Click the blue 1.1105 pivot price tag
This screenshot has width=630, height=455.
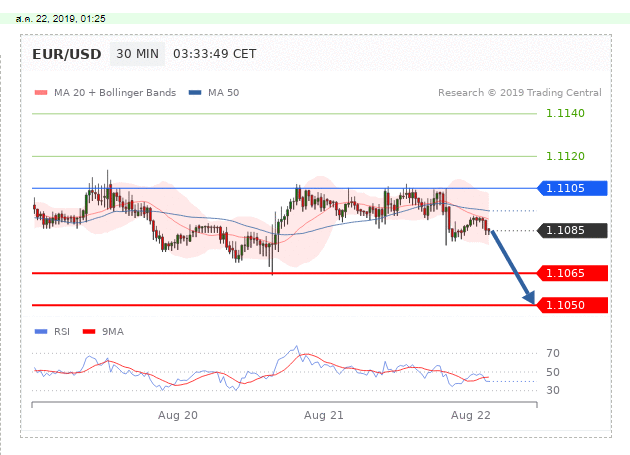pos(572,188)
